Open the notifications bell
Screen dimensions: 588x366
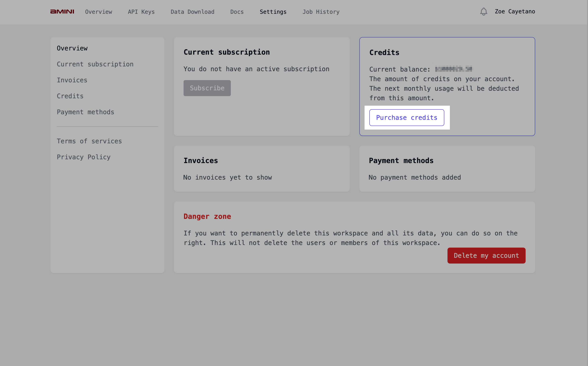484,12
